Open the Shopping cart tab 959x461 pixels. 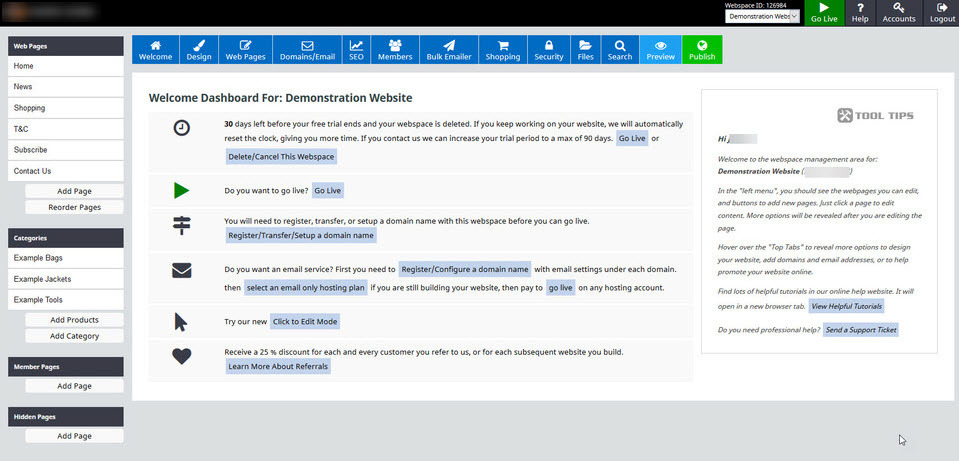(503, 50)
